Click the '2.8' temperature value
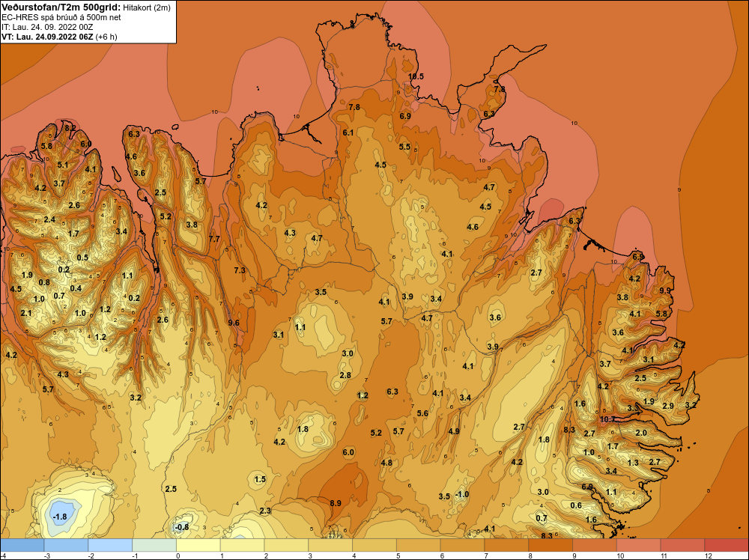The width and height of the screenshot is (749, 560). [345, 375]
